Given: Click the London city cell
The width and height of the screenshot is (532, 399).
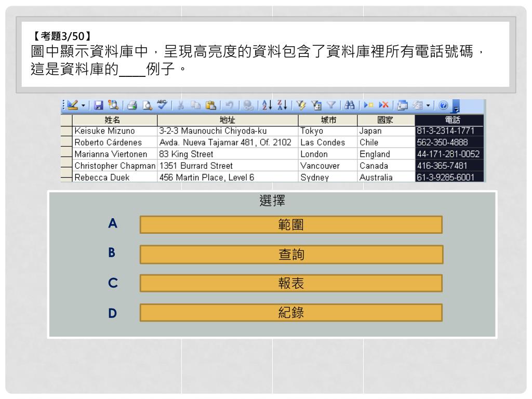Looking at the screenshot, I should (x=328, y=154).
